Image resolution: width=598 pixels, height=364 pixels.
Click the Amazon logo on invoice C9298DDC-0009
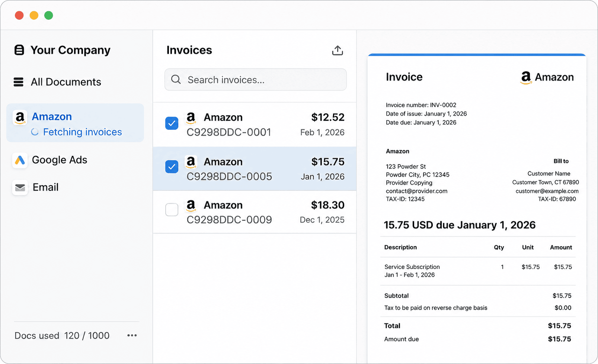(191, 205)
